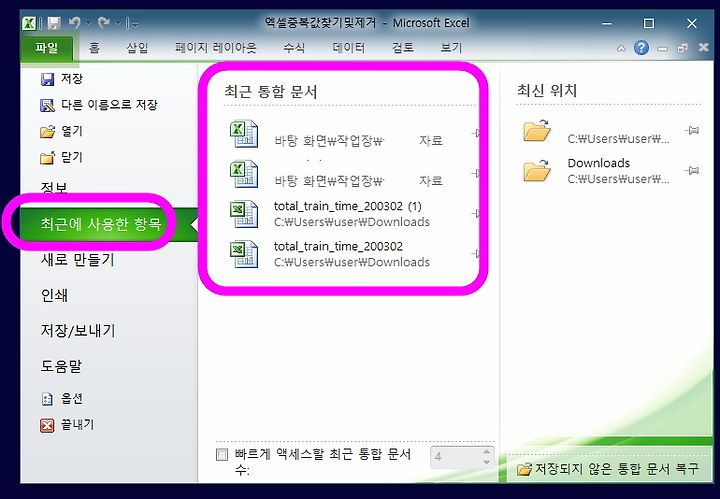The image size is (720, 499).
Task: Pin the Downloads location
Action: pyautogui.click(x=692, y=170)
